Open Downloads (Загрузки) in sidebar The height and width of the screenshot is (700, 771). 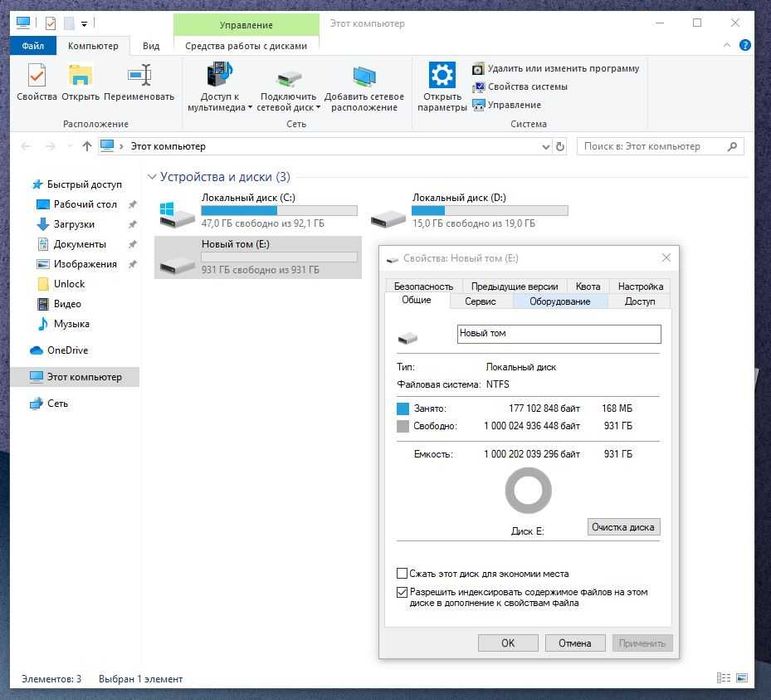point(66,224)
